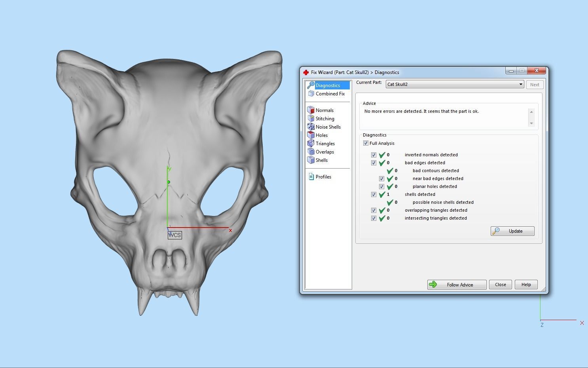Go to the Triangles page
The image size is (588, 368).
pyautogui.click(x=325, y=144)
